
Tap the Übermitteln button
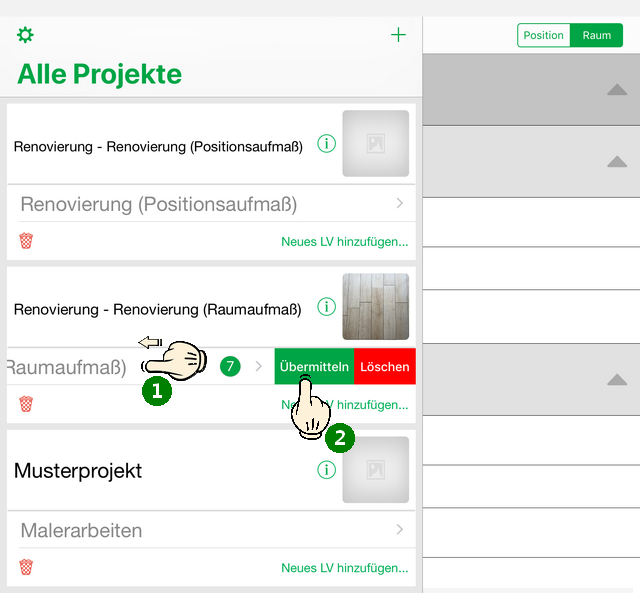[314, 367]
